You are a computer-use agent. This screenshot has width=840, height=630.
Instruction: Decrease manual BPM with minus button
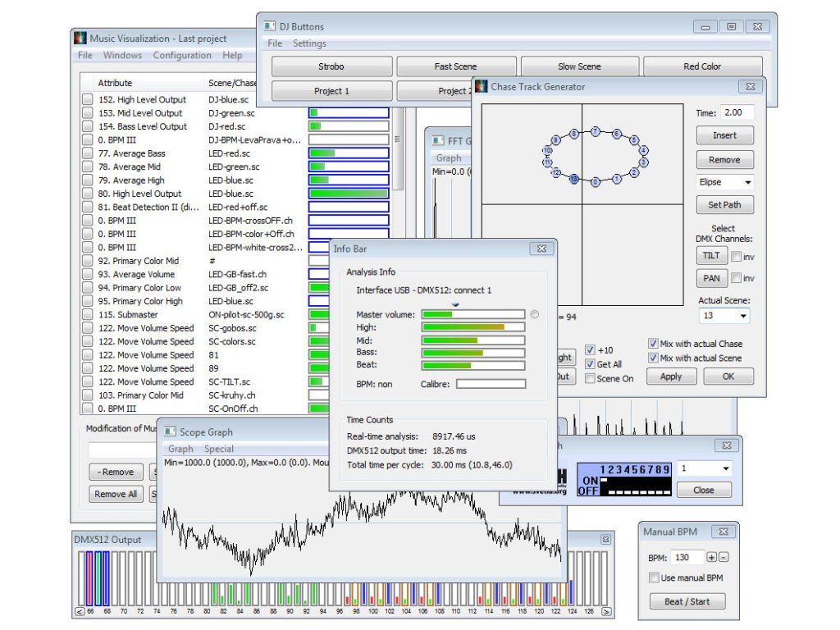pos(724,557)
